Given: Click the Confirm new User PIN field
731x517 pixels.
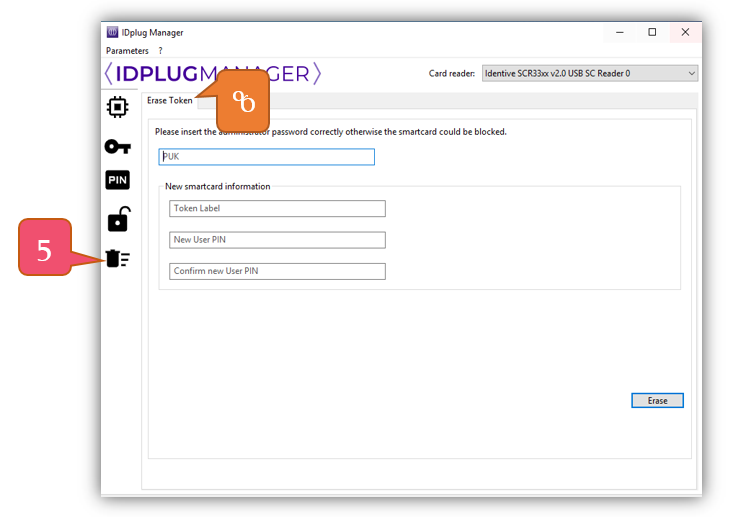Looking at the screenshot, I should [277, 271].
